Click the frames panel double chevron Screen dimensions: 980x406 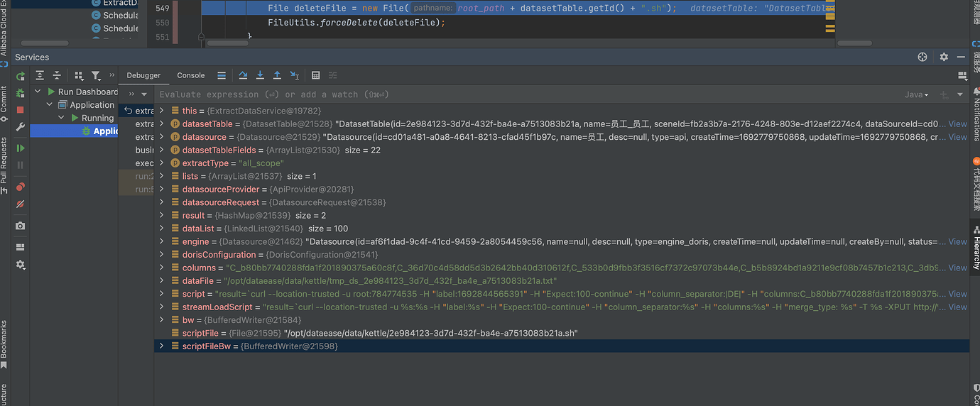(131, 94)
